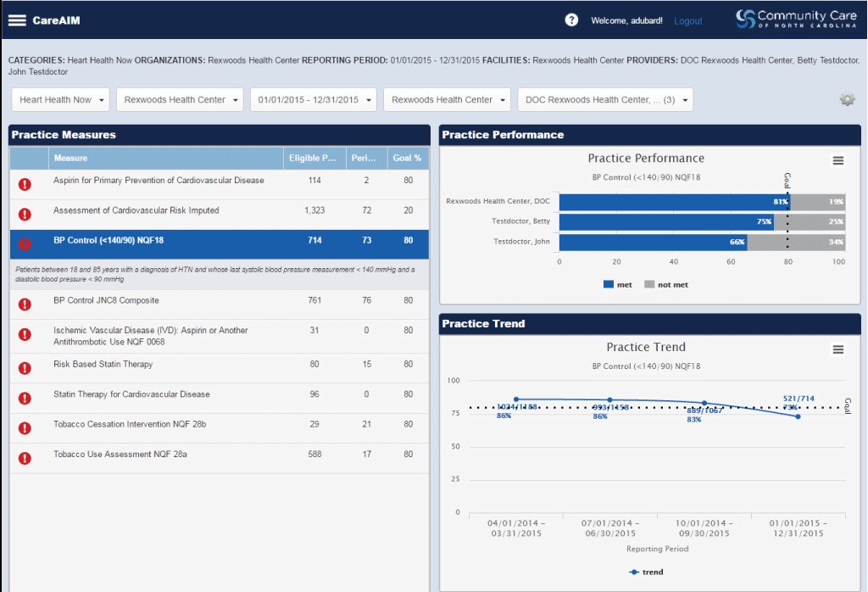
Task: Click the 25% not met bar segment
Action: (810, 221)
